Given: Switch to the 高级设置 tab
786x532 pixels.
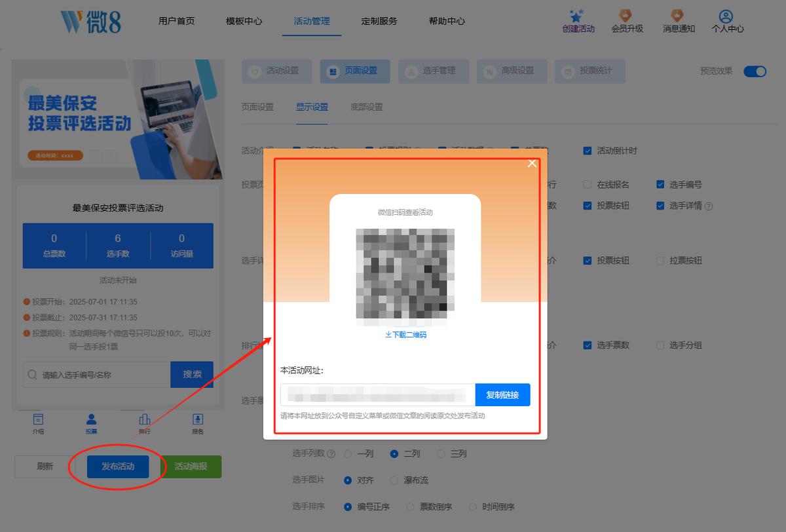Looking at the screenshot, I should 512,71.
